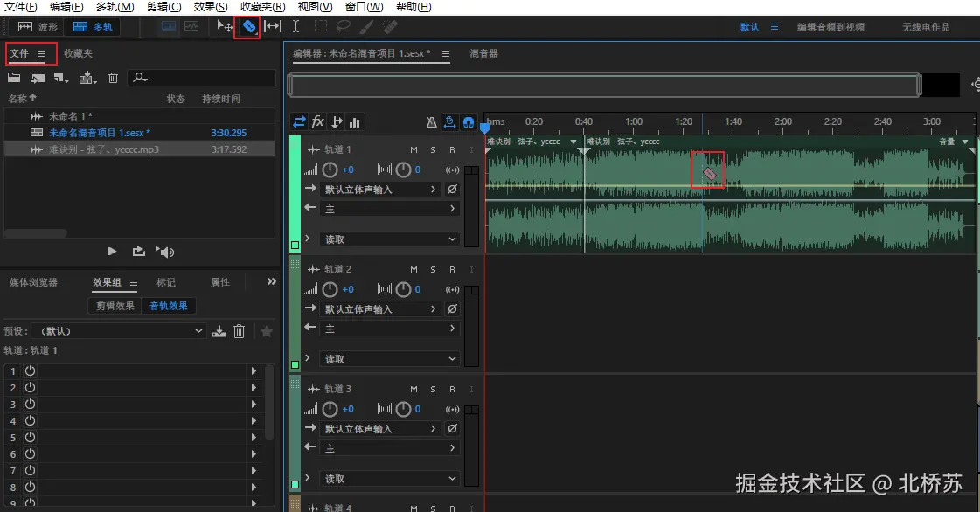The height and width of the screenshot is (512, 980).
Task: Click the file search field
Action: (x=201, y=78)
